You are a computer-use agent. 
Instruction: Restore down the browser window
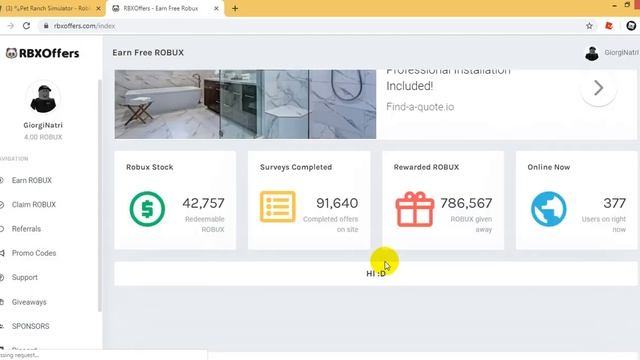pos(627,5)
